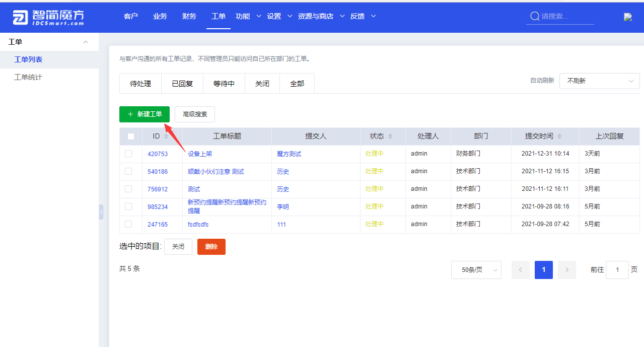644x347 pixels.
Task: Open the fsdfsdfs ticket title
Action: click(198, 225)
